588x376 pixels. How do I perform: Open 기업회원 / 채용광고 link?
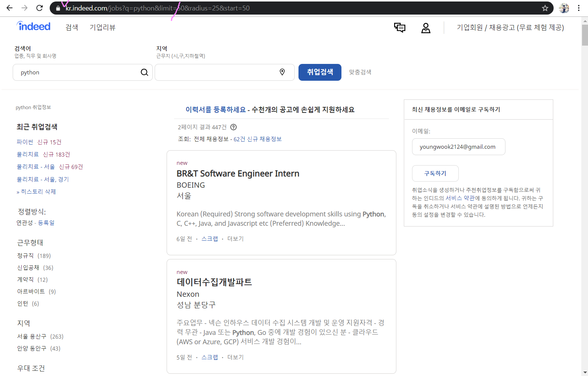510,27
